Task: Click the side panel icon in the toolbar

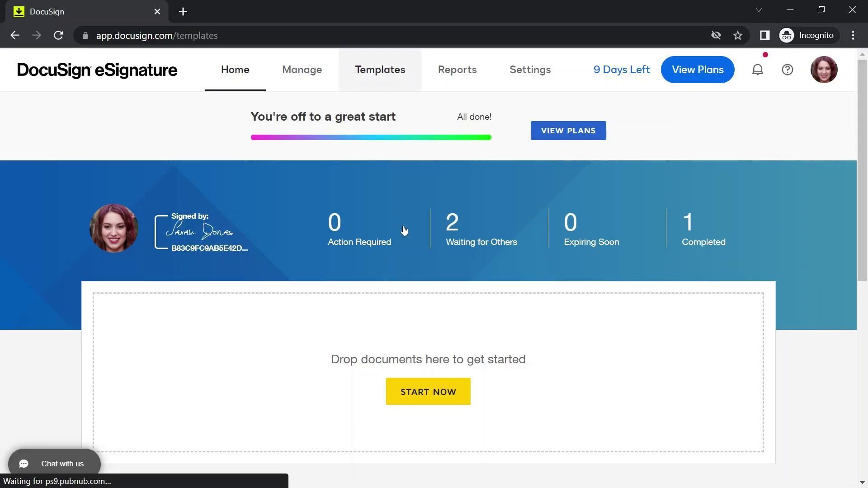Action: tap(764, 35)
